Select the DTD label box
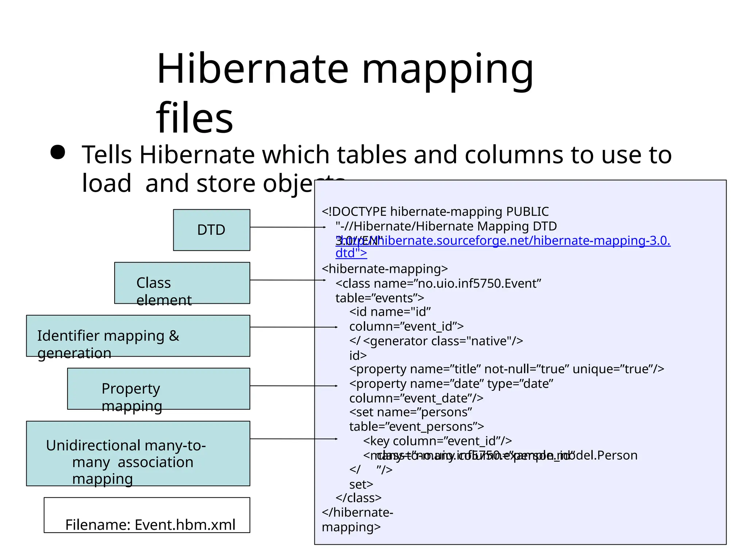 [x=212, y=230]
